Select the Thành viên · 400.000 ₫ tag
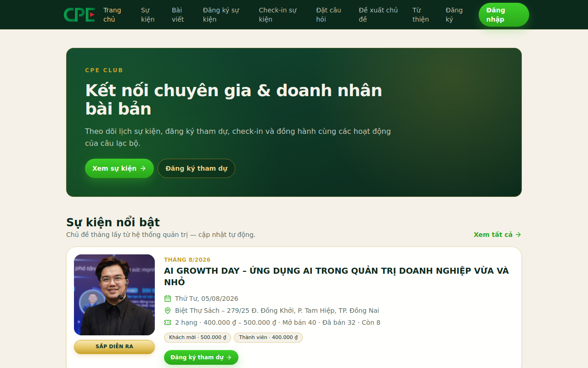Screen dimensions: 588x368 tap(268, 337)
